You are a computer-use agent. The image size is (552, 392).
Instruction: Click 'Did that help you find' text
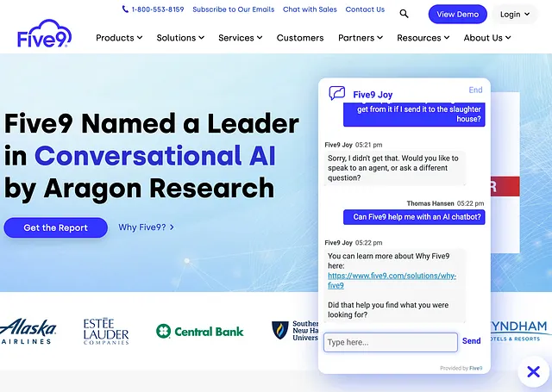point(388,310)
